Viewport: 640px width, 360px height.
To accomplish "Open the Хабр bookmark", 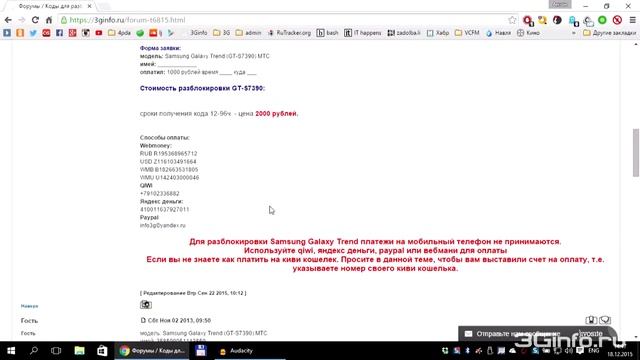I will coord(438,33).
